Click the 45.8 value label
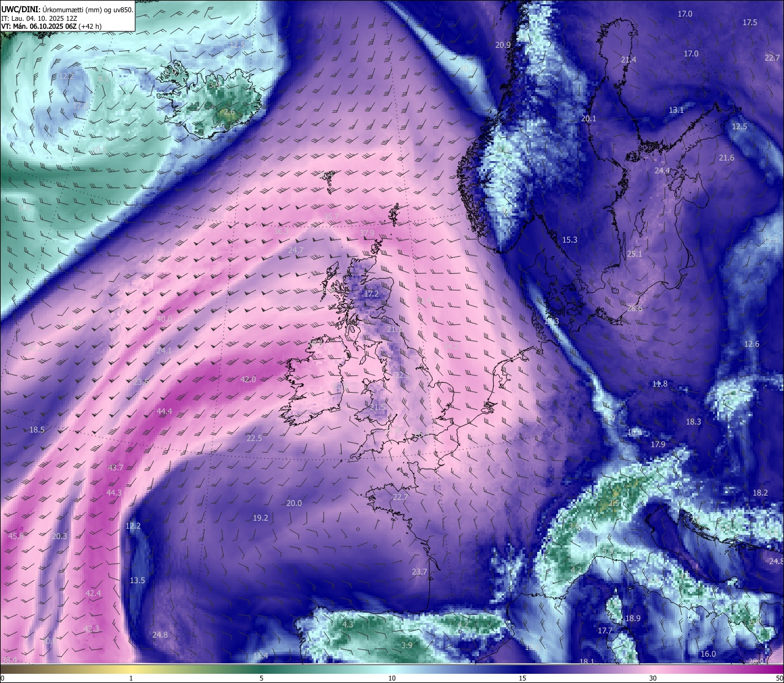Image resolution: width=784 pixels, height=683 pixels. pos(16,536)
